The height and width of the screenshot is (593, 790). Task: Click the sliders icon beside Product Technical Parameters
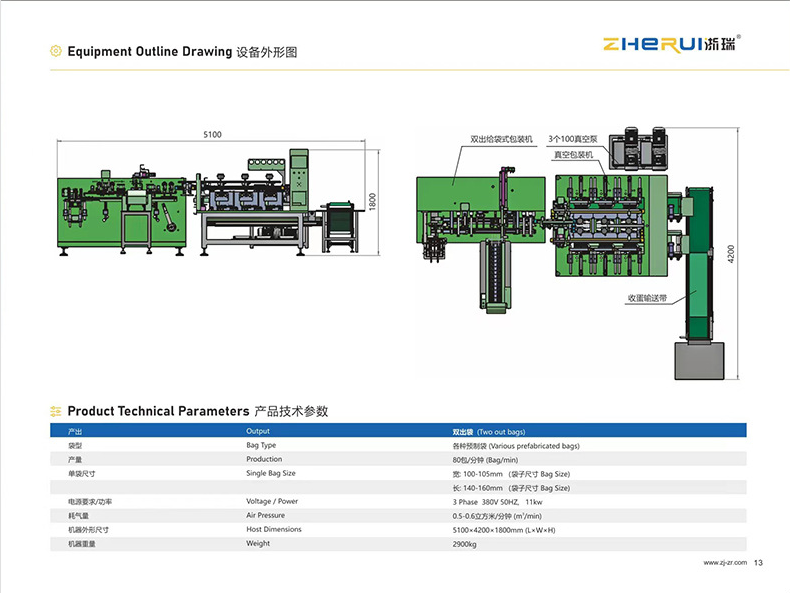click(55, 411)
